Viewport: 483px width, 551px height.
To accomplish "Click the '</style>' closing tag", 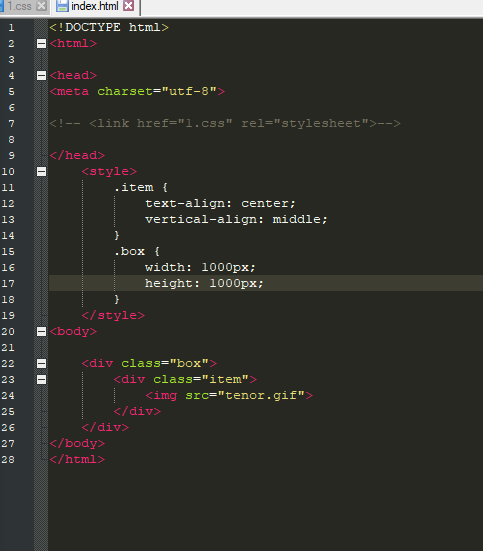I will tap(113, 316).
